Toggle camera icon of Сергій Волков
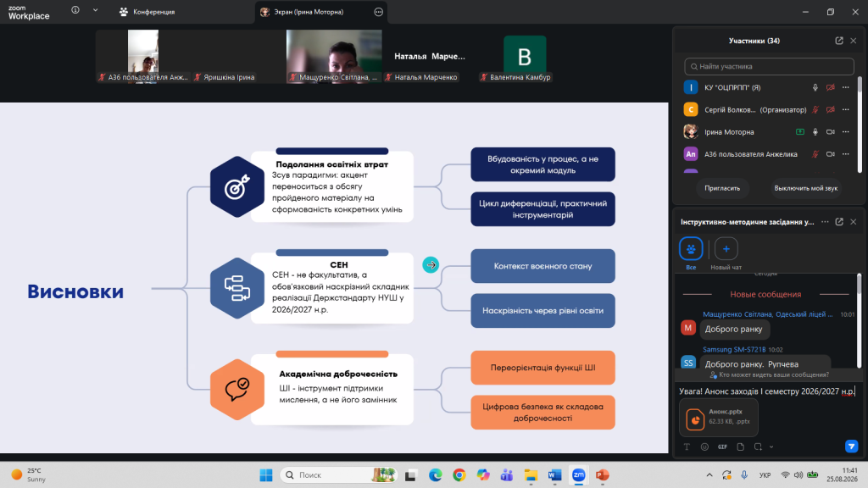The height and width of the screenshot is (488, 868). click(831, 109)
